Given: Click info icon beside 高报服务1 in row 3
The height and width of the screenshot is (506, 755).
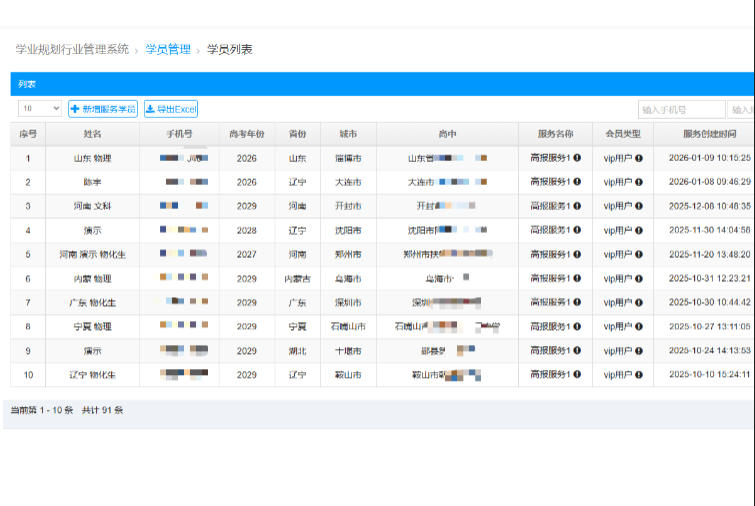Looking at the screenshot, I should click(577, 206).
